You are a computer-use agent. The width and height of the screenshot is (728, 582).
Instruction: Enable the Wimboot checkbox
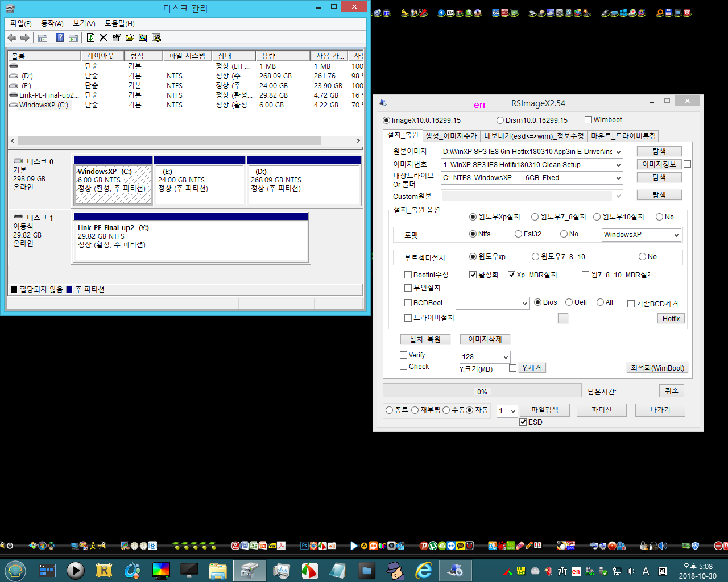coord(589,120)
